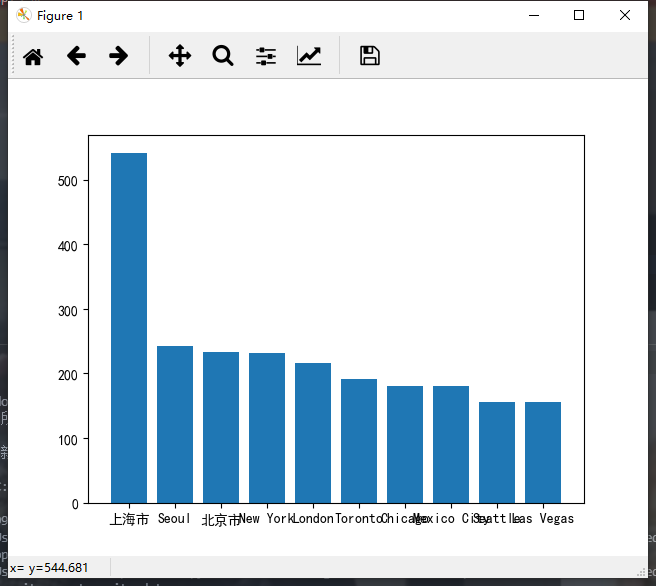The image size is (656, 586).
Task: Go forward to the next view
Action: coord(118,56)
